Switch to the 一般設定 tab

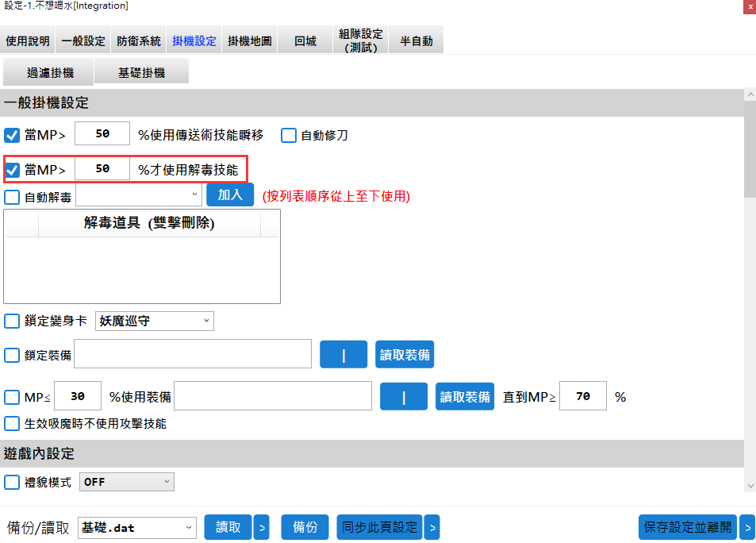83,40
